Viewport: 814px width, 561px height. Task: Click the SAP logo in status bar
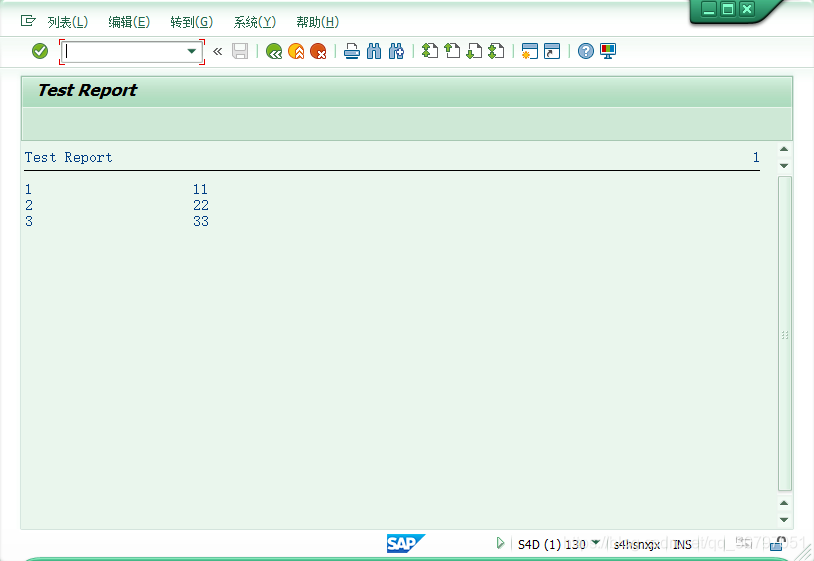point(405,543)
